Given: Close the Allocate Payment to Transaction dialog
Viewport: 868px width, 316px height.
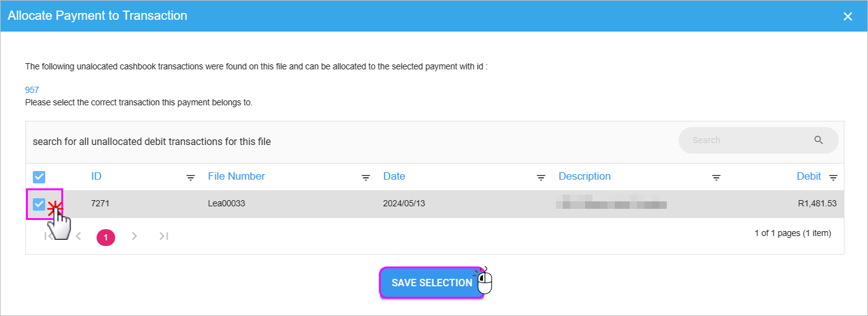Looking at the screenshot, I should coord(848,16).
